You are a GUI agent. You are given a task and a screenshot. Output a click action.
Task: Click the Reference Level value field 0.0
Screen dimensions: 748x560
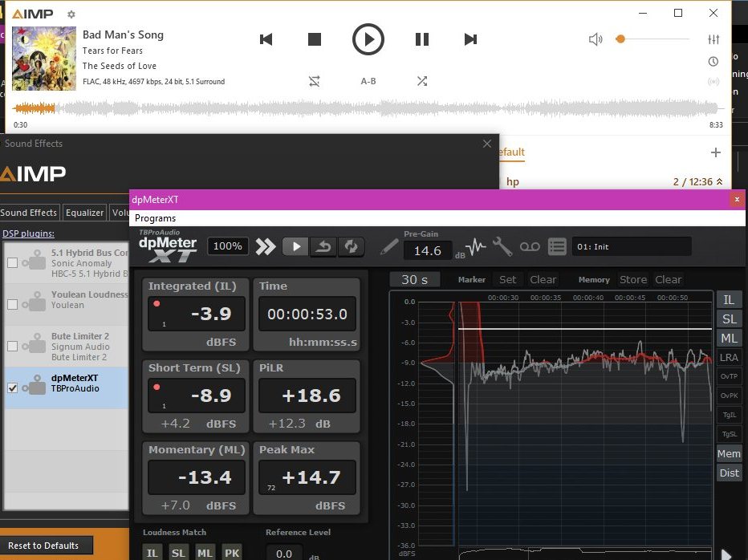point(284,554)
